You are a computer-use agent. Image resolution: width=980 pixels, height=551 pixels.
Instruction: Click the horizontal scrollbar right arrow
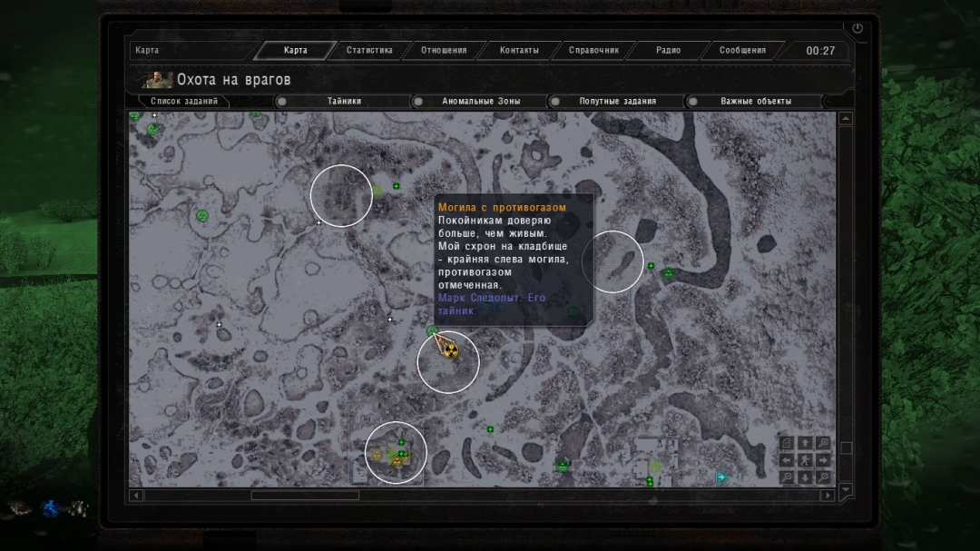pos(828,496)
